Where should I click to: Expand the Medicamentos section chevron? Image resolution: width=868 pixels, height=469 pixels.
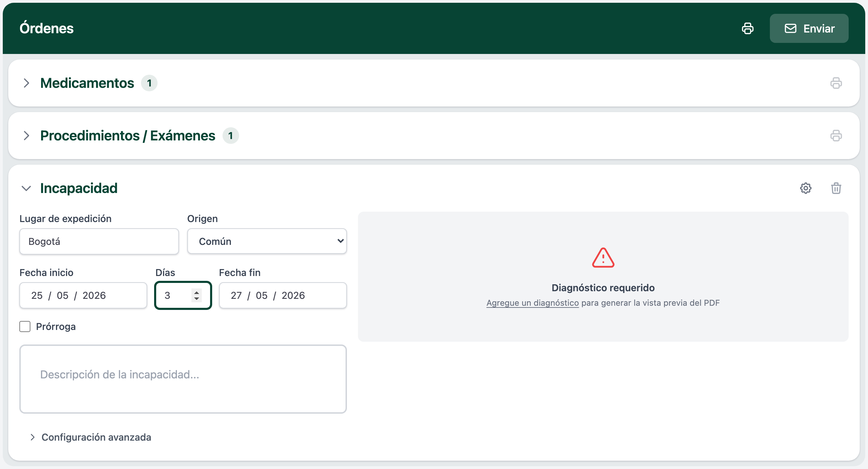pos(26,83)
